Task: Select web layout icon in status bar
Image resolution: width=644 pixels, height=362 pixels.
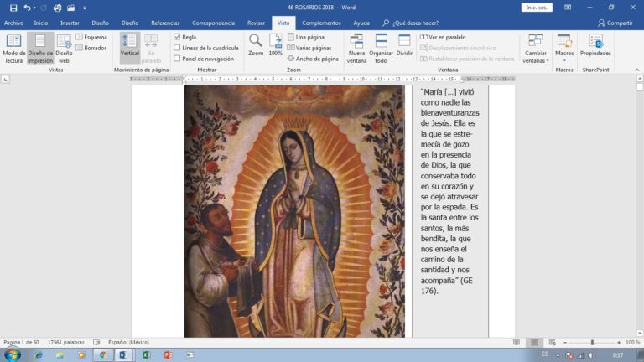Action: (x=552, y=342)
